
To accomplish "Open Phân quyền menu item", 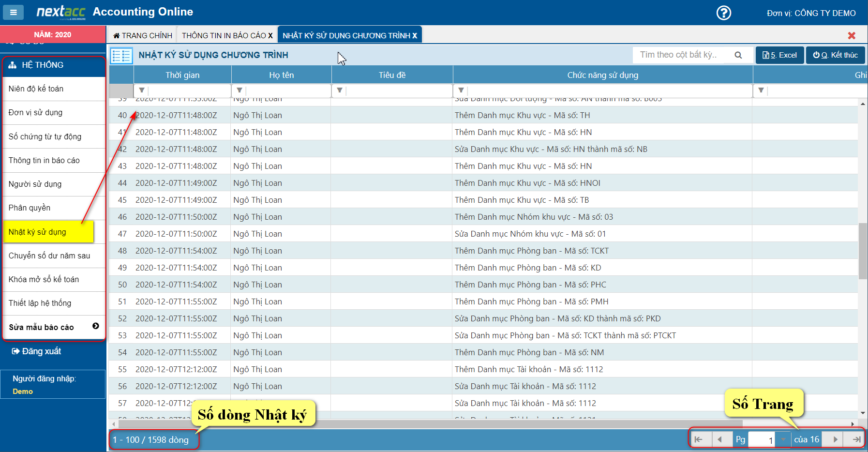I will (x=30, y=208).
